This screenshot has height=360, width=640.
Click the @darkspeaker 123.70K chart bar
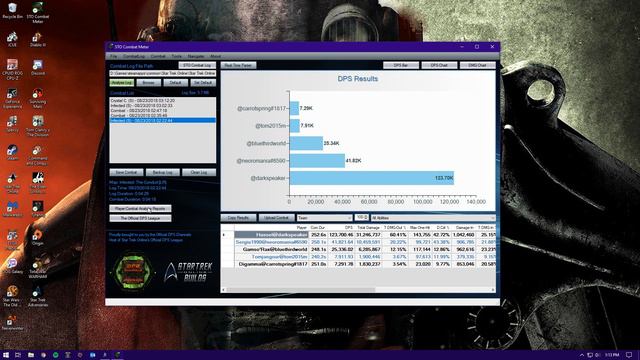click(371, 178)
